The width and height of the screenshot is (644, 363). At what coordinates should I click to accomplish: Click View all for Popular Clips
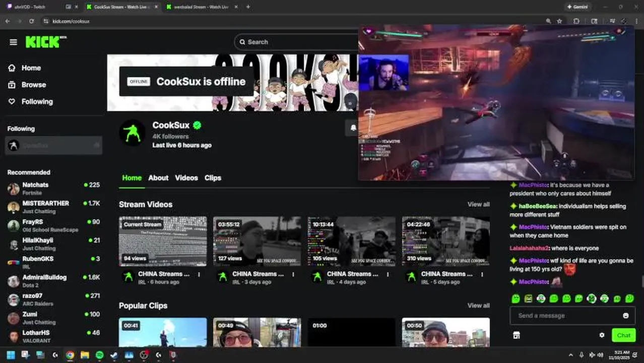pos(478,306)
